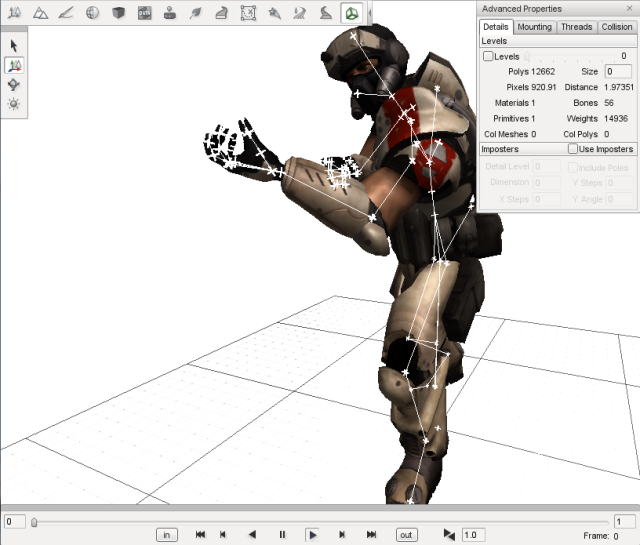Check the Use Imposters box
This screenshot has width=640, height=545.
click(x=573, y=149)
